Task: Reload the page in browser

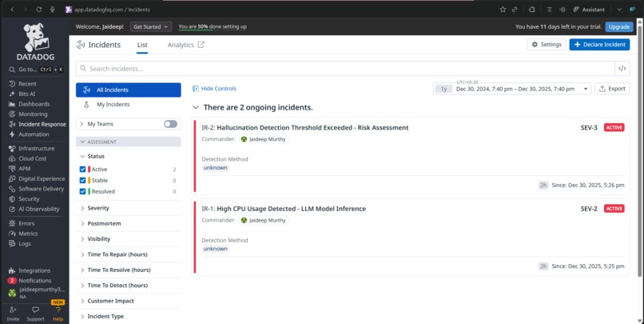Action: [x=38, y=10]
